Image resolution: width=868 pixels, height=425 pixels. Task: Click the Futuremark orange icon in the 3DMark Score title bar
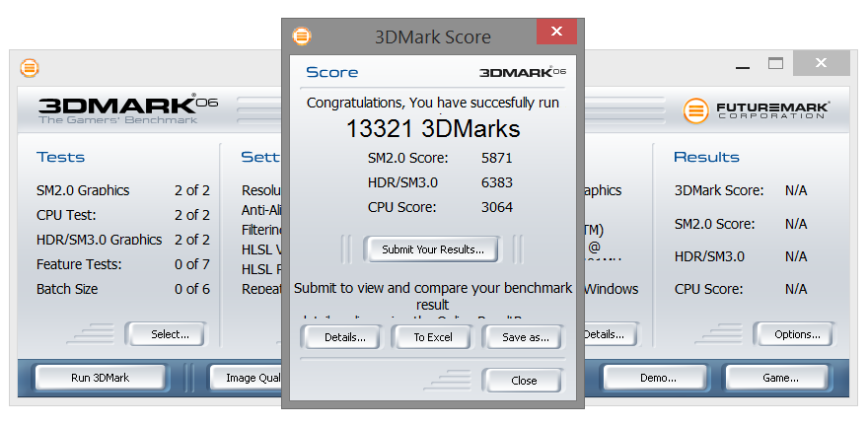click(x=302, y=36)
